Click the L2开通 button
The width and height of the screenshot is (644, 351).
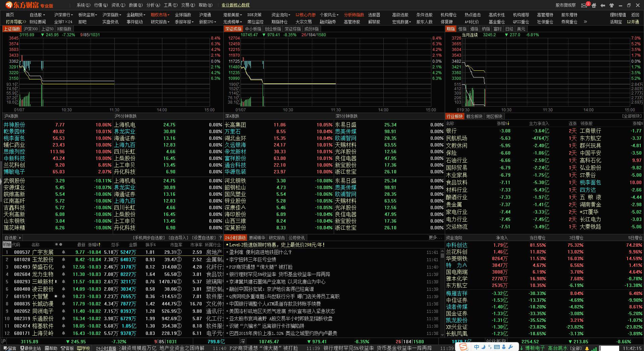(633, 22)
